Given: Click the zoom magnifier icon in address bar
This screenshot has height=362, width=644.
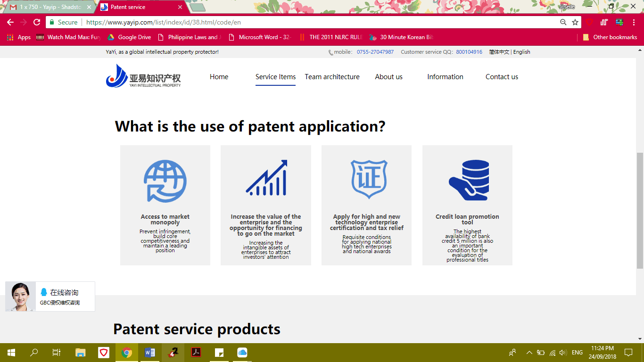Looking at the screenshot, I should point(563,22).
